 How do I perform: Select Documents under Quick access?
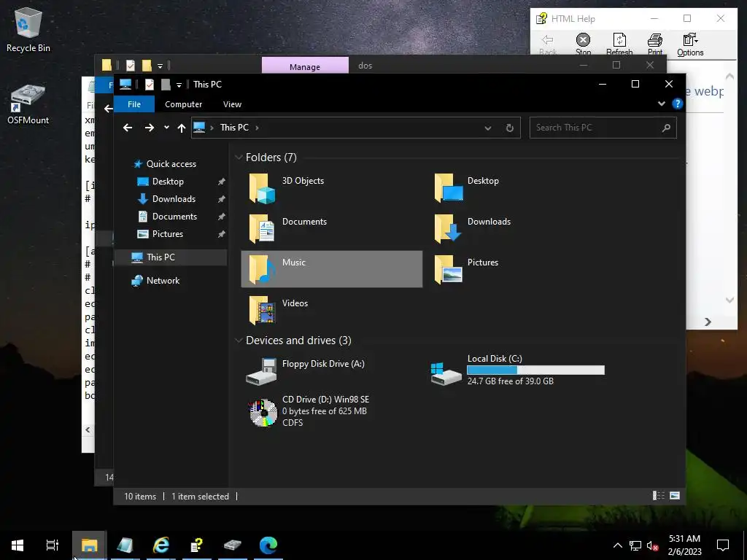coord(174,217)
